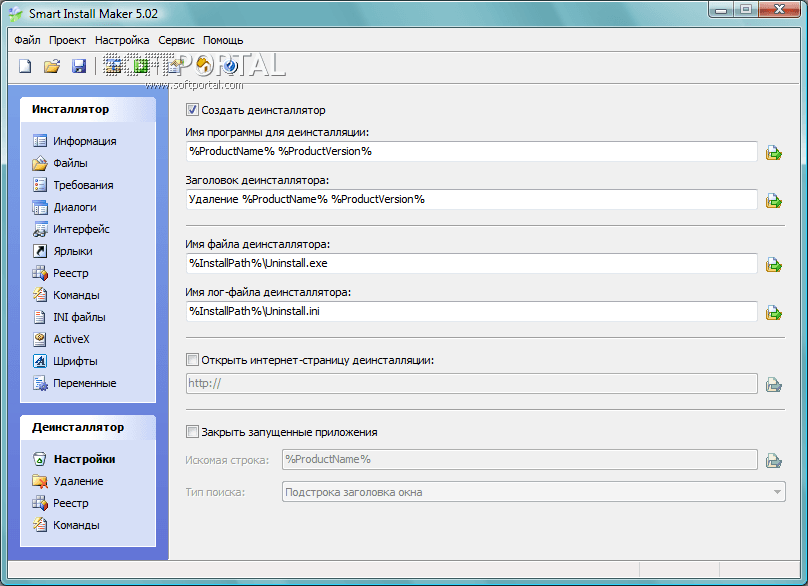This screenshot has width=808, height=586.
Task: Click the Uninstall.ini log-file field
Action: [472, 311]
